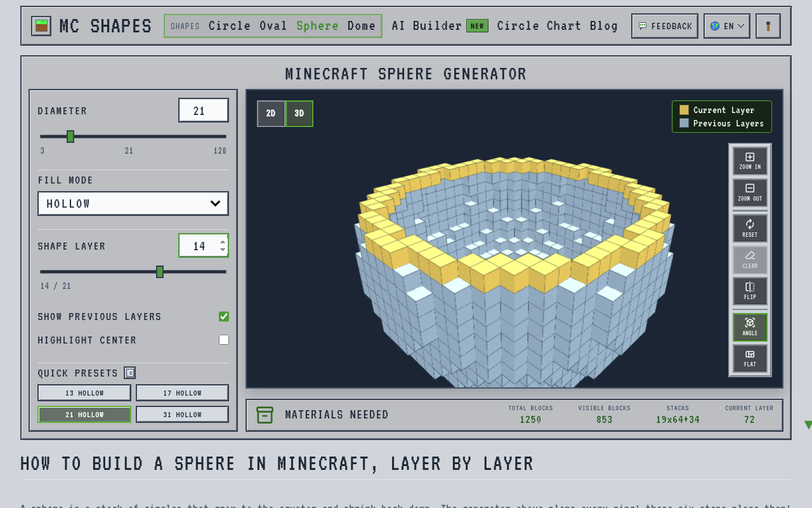Image resolution: width=812 pixels, height=508 pixels.
Task: Switch the viewport to 2D mode
Action: click(271, 114)
